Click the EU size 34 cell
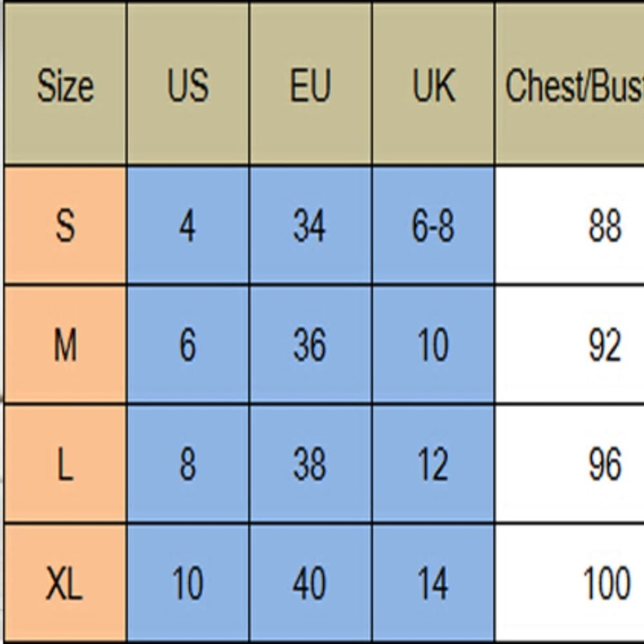644x644 pixels. 310,225
